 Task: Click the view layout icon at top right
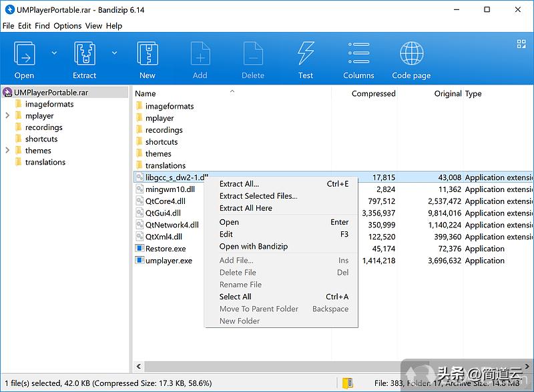click(521, 44)
